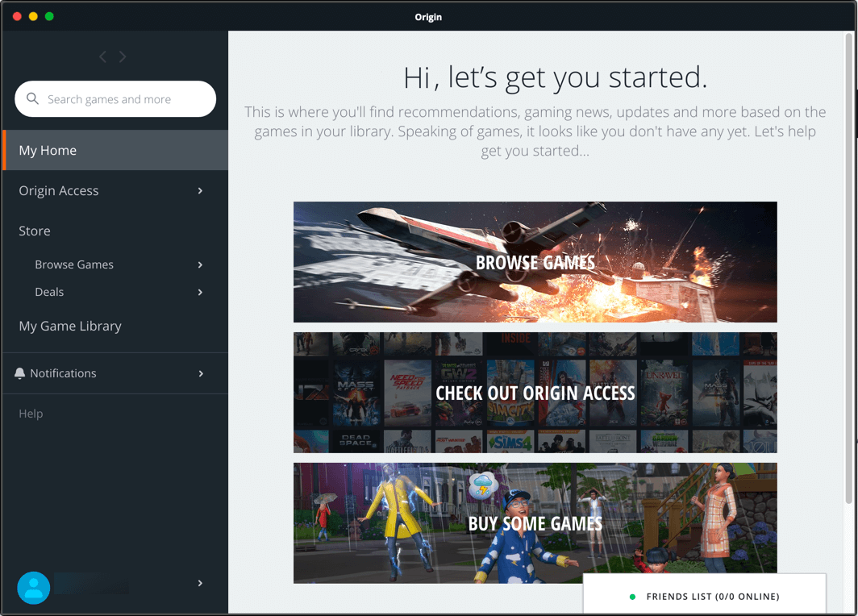Expand the Notifications chevron

[x=201, y=373]
